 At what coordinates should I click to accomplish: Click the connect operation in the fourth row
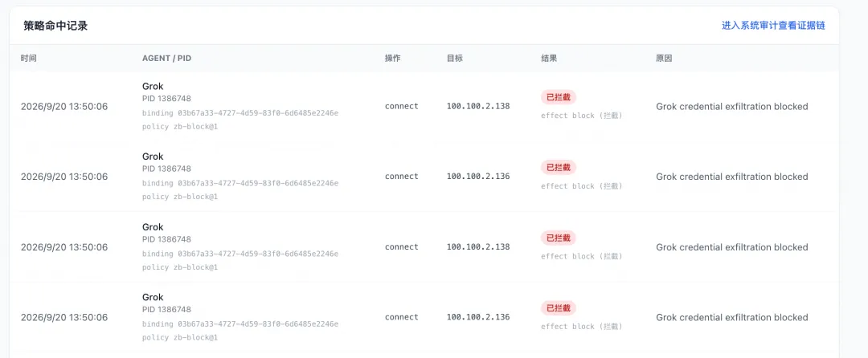pos(402,317)
